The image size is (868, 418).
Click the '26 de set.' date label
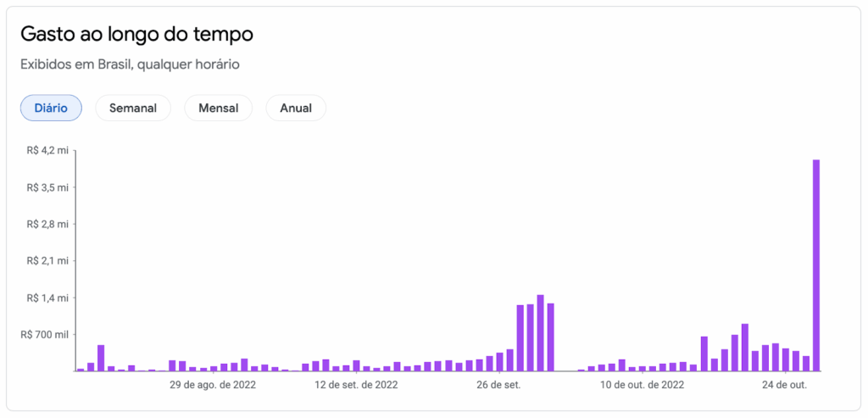pos(498,385)
